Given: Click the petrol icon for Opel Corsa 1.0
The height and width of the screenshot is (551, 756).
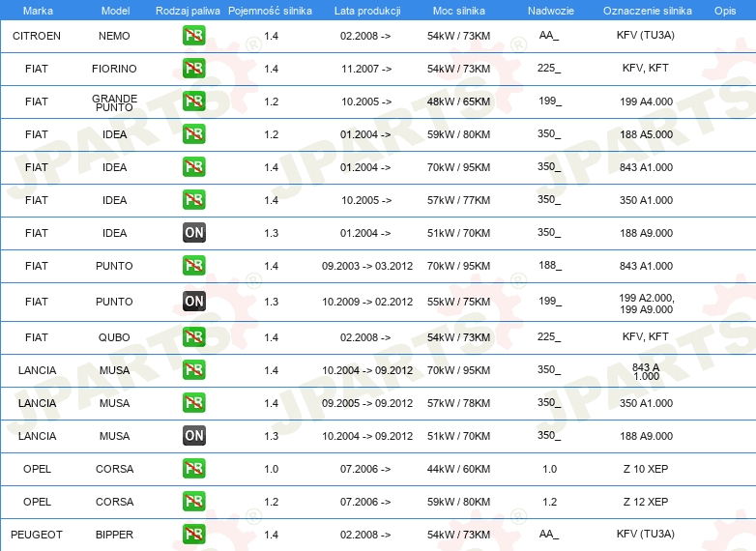Looking at the screenshot, I should [193, 469].
